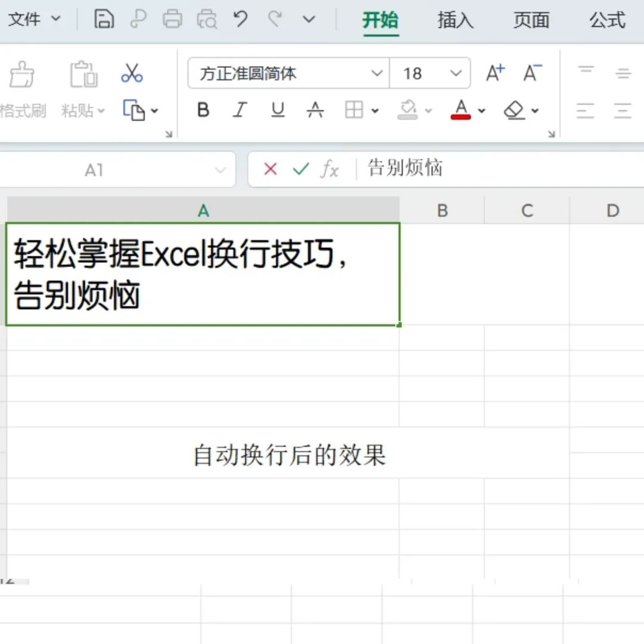Open the font size 18 dropdown

(456, 73)
